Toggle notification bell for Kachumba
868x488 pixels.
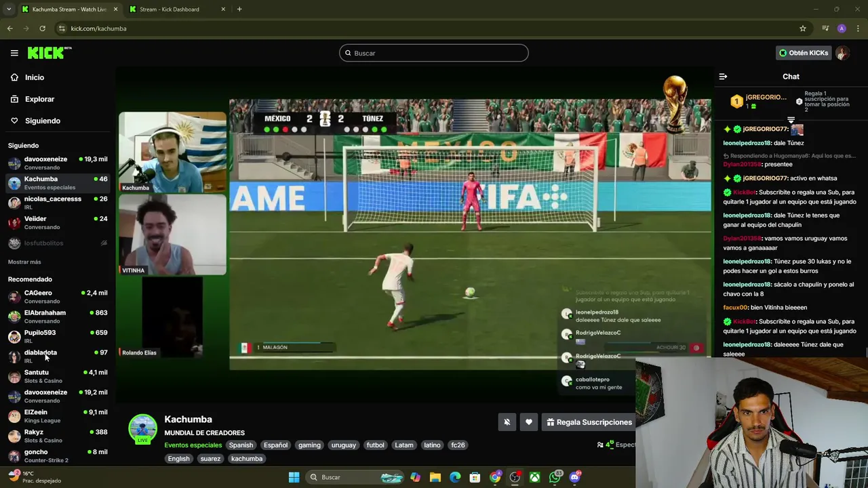click(x=507, y=422)
